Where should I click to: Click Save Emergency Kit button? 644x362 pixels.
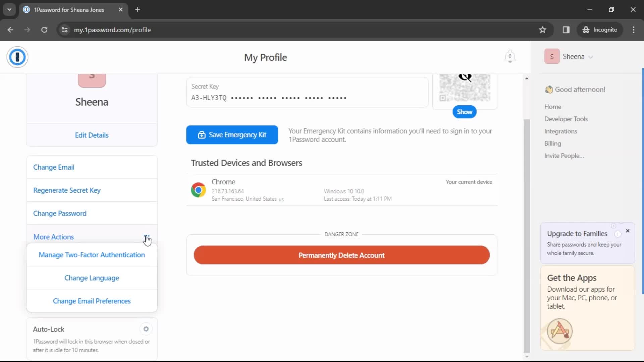point(232,135)
